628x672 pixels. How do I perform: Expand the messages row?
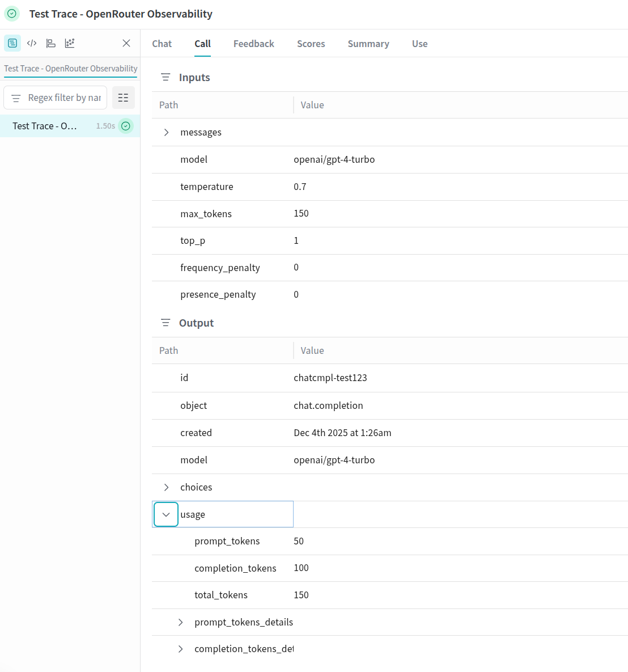click(x=166, y=132)
